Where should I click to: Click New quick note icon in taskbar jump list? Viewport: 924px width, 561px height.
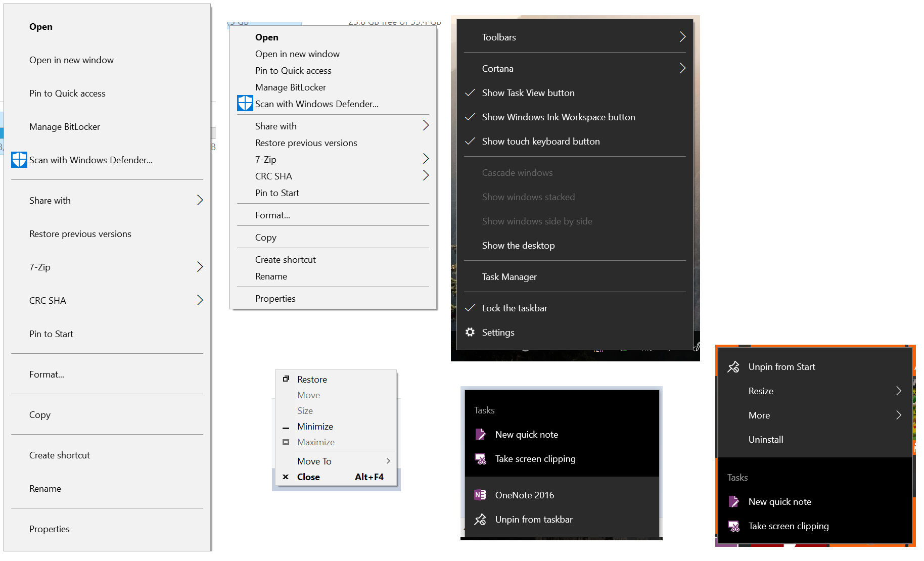[480, 434]
